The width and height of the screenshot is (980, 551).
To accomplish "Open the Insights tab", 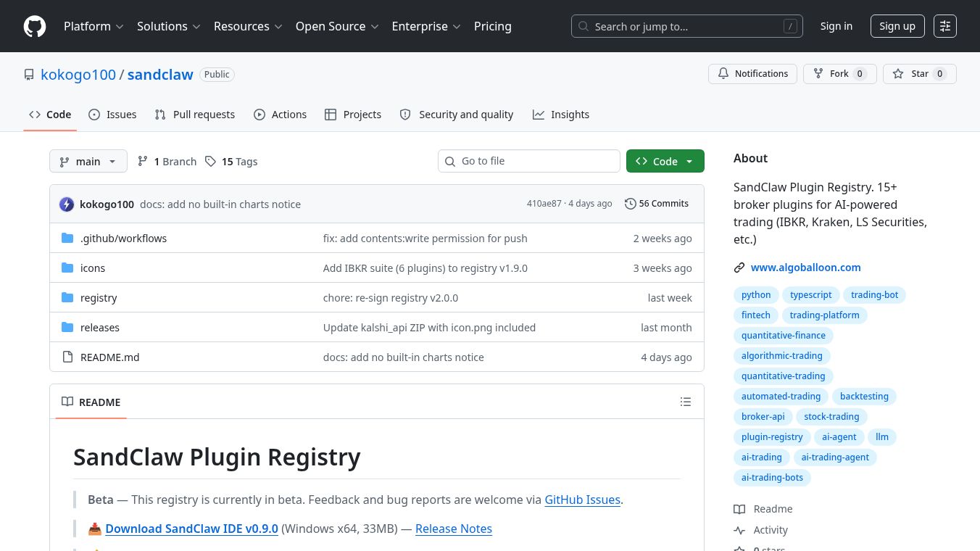I will (x=561, y=115).
